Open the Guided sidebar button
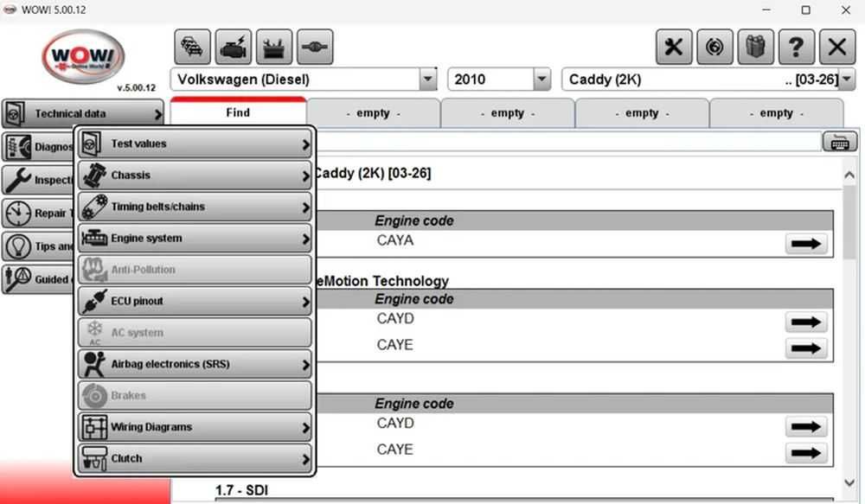 tap(37, 279)
